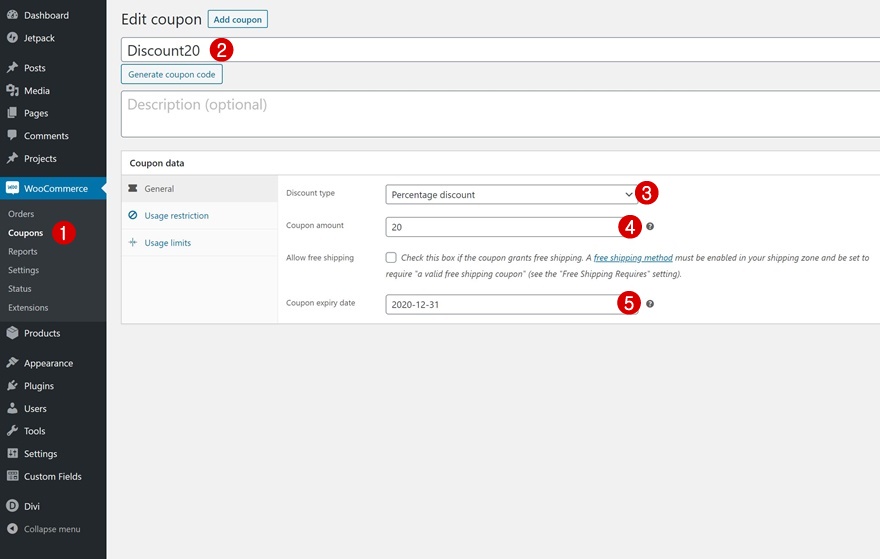880x559 pixels.
Task: Open the Orders submenu item
Action: click(21, 214)
